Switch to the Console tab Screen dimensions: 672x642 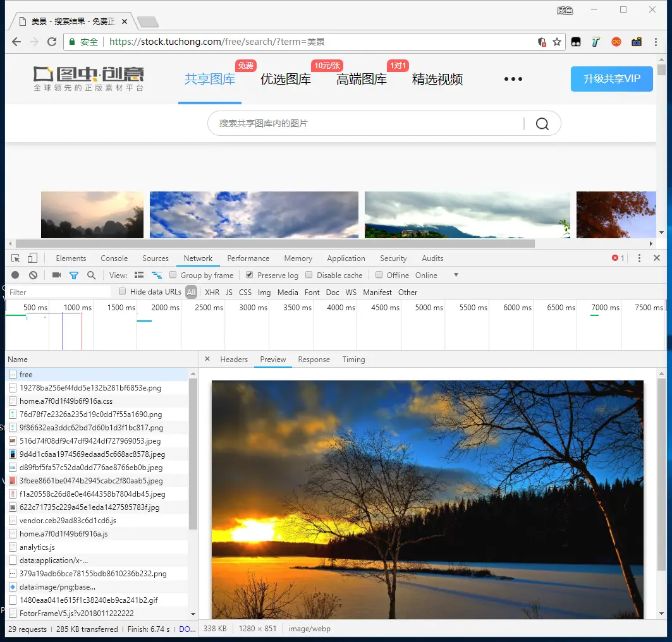coord(114,258)
